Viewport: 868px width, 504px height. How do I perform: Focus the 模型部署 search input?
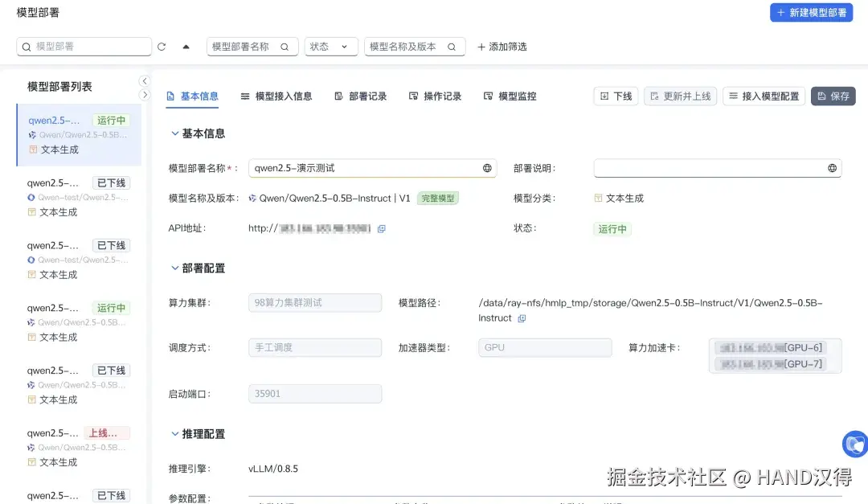(84, 47)
